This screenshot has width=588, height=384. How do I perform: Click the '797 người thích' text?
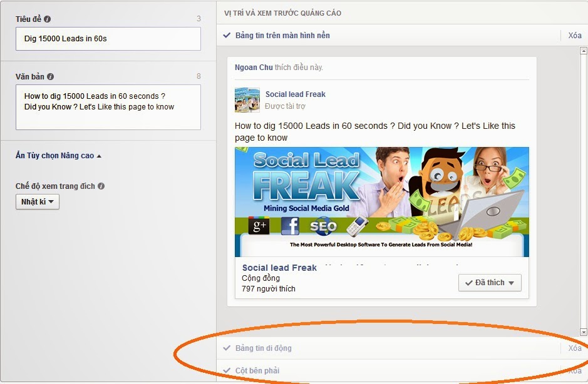point(269,289)
